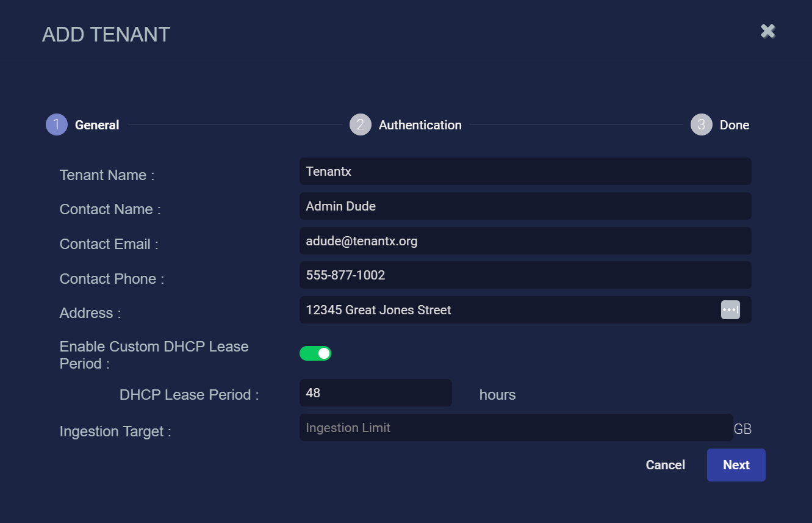Click the step 1 number circle

coord(57,125)
